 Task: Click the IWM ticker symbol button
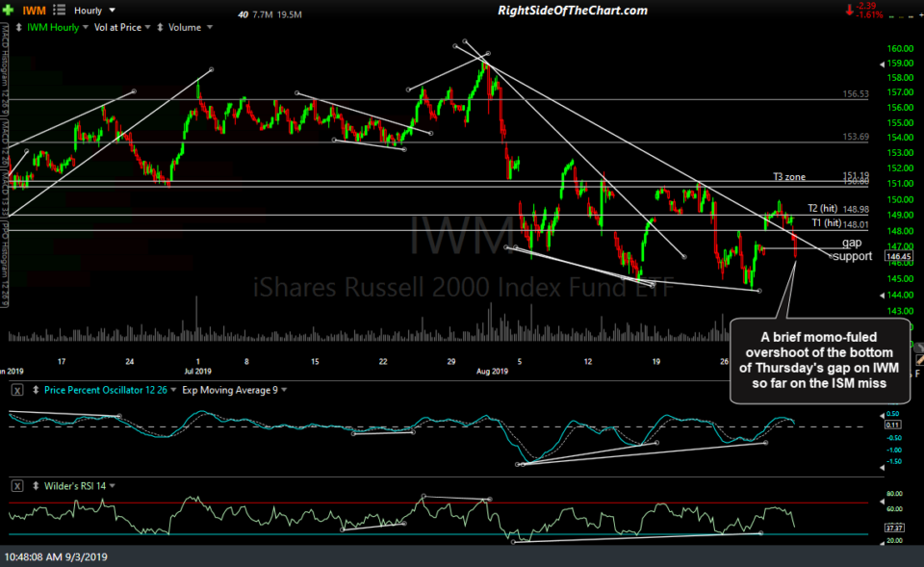click(x=33, y=10)
